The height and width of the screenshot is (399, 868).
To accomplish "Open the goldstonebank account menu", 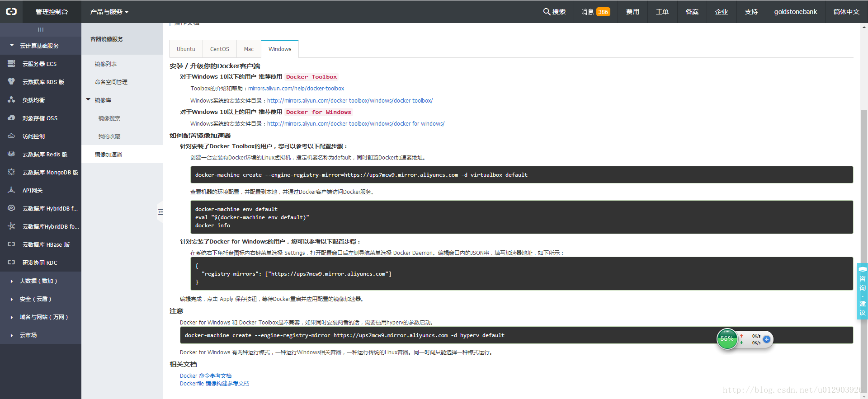I will 796,12.
